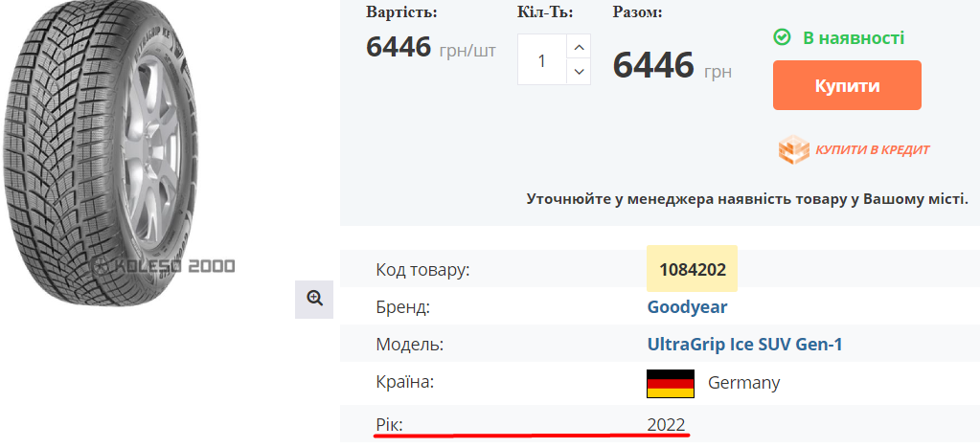Screen dimensions: 980x448
Task: Increase quantity with the up arrow
Action: [579, 47]
